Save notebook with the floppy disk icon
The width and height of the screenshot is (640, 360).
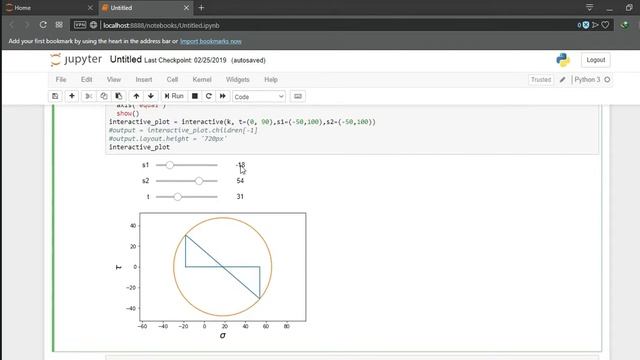tap(55, 96)
